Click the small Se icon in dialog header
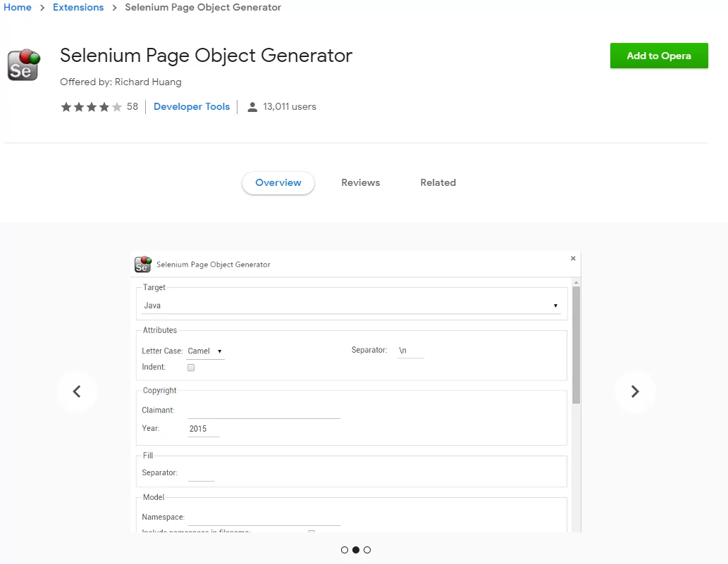This screenshot has width=728, height=564. click(x=143, y=264)
